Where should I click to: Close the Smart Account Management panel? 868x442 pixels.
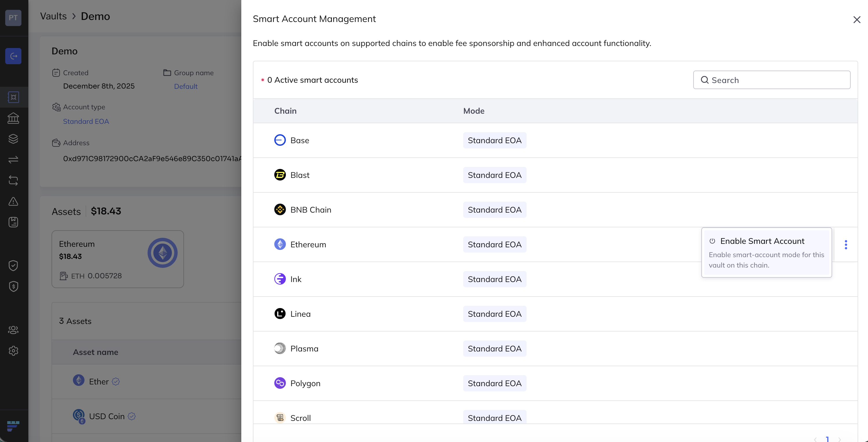click(x=856, y=20)
